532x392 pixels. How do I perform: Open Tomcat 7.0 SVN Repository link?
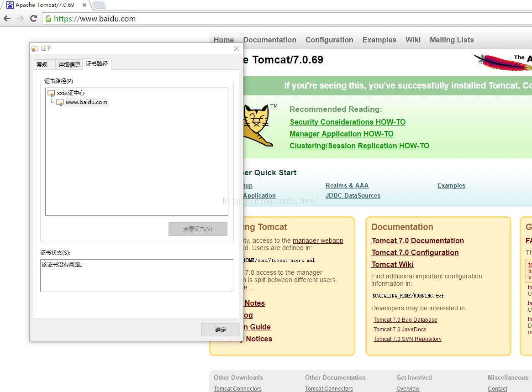tap(407, 339)
